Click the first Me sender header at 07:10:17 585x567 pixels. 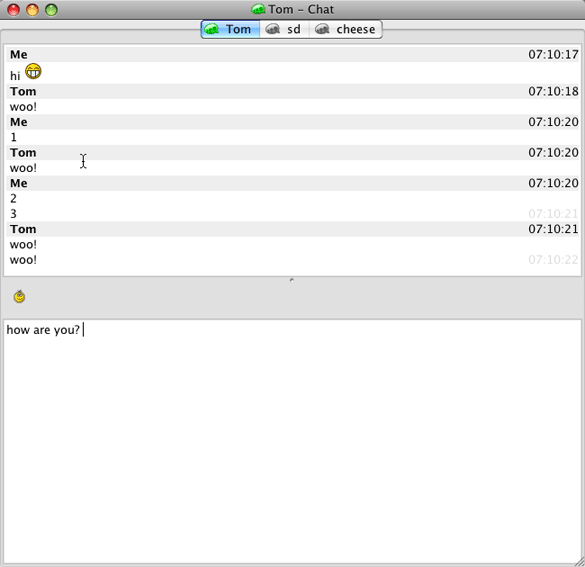(292, 54)
